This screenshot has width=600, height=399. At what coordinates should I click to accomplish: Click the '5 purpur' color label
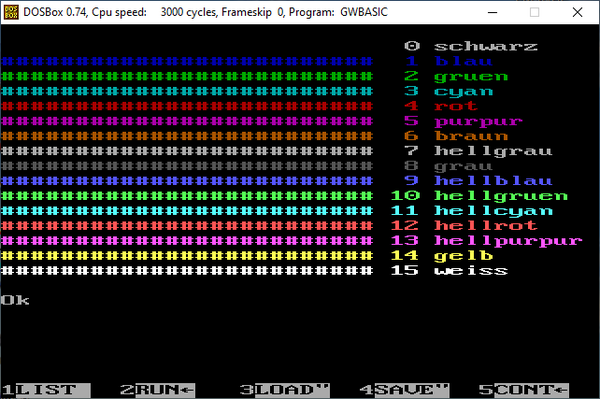(x=463, y=121)
